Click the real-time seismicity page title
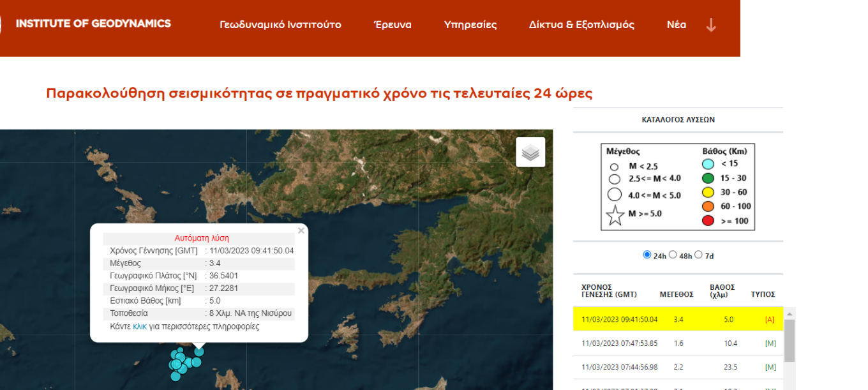The height and width of the screenshot is (390, 868). click(x=319, y=93)
